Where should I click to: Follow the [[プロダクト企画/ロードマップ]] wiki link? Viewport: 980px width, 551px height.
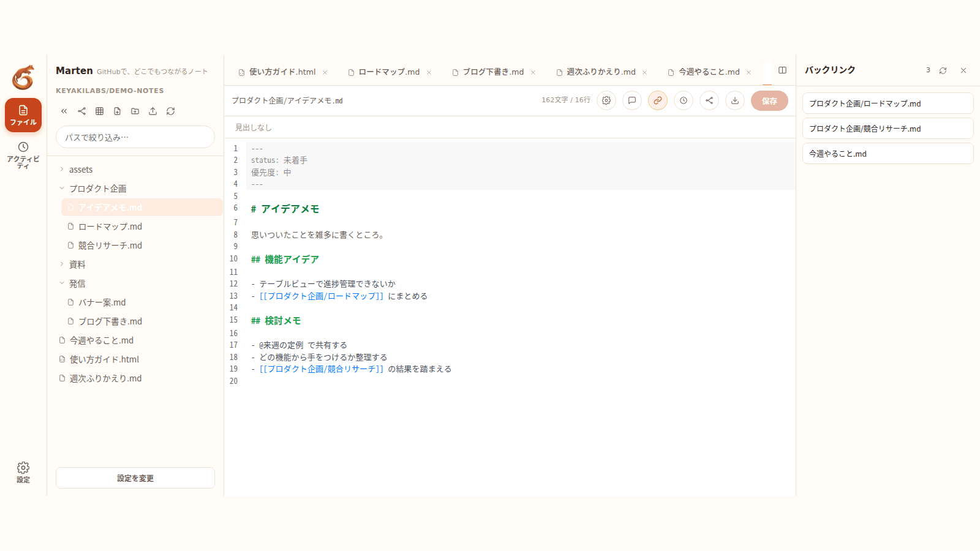point(322,296)
